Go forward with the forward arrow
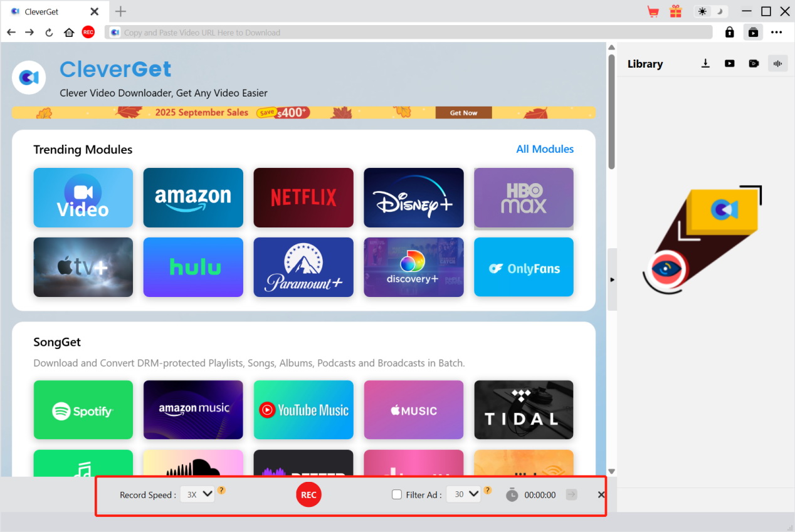795x532 pixels. click(x=29, y=32)
